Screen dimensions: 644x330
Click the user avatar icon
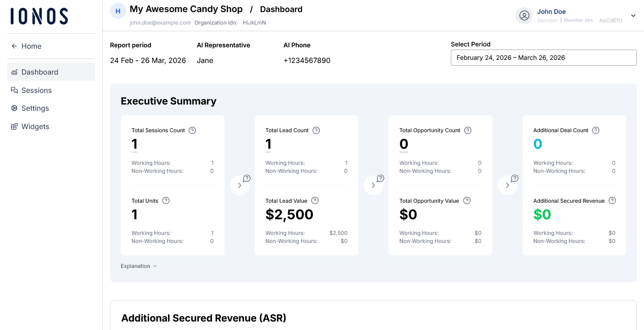[x=524, y=15]
